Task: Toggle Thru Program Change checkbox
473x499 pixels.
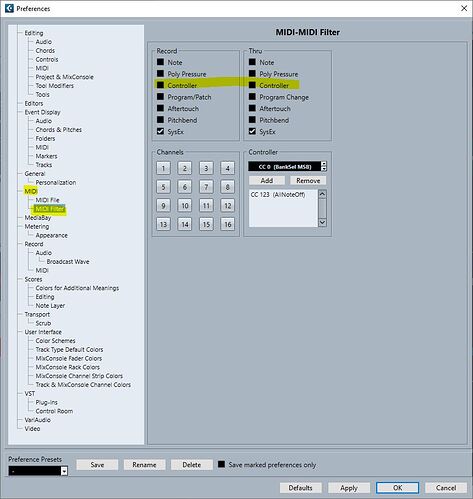Action: pos(252,97)
